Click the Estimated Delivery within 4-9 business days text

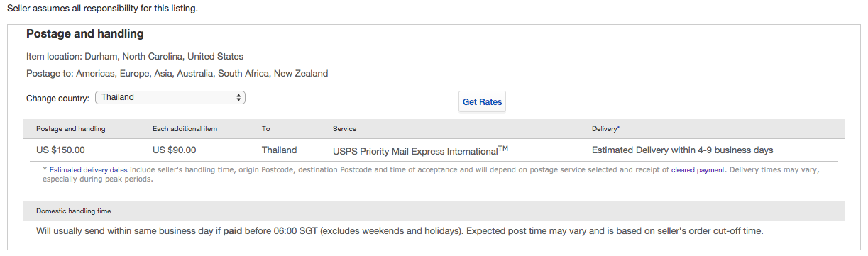pyautogui.click(x=682, y=150)
